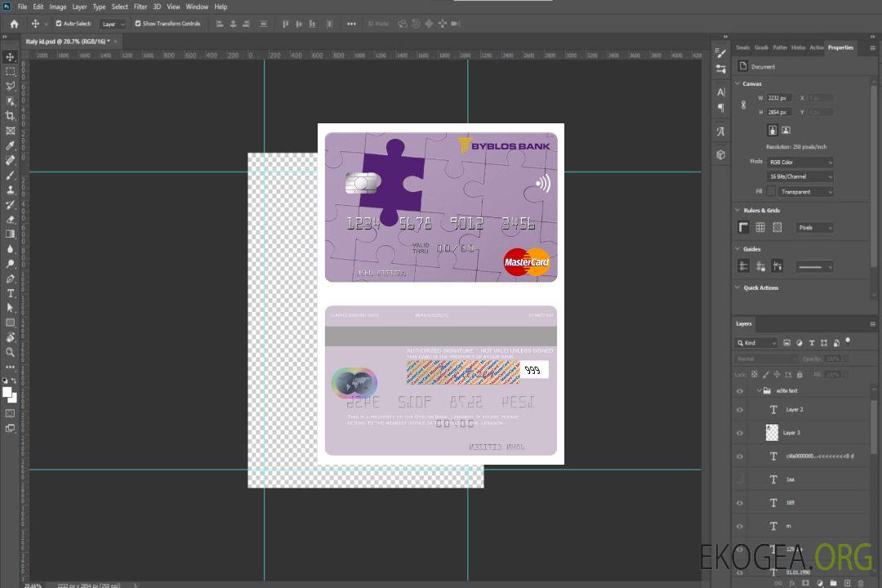This screenshot has width=882, height=588.
Task: Select the Clone Stamp tool
Action: coord(10,190)
